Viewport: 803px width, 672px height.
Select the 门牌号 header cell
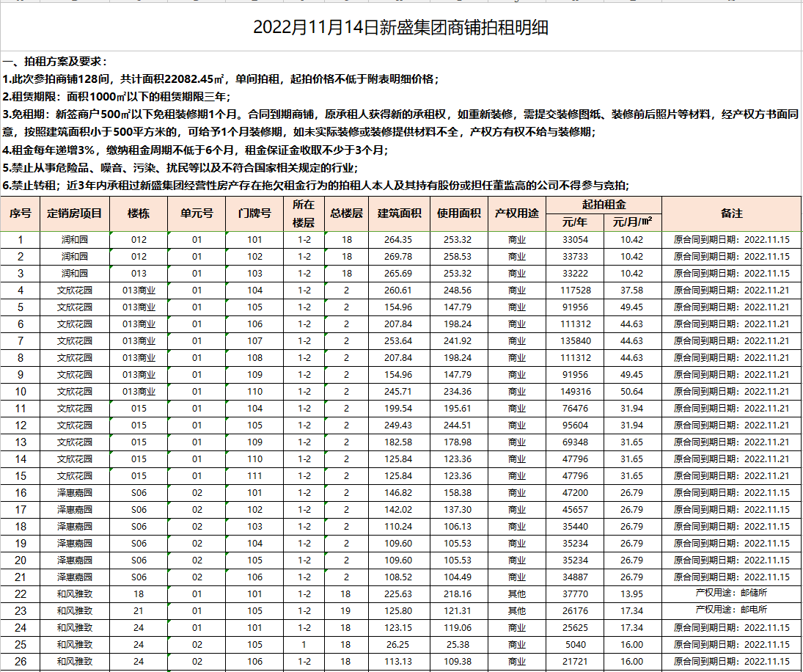coord(254,213)
